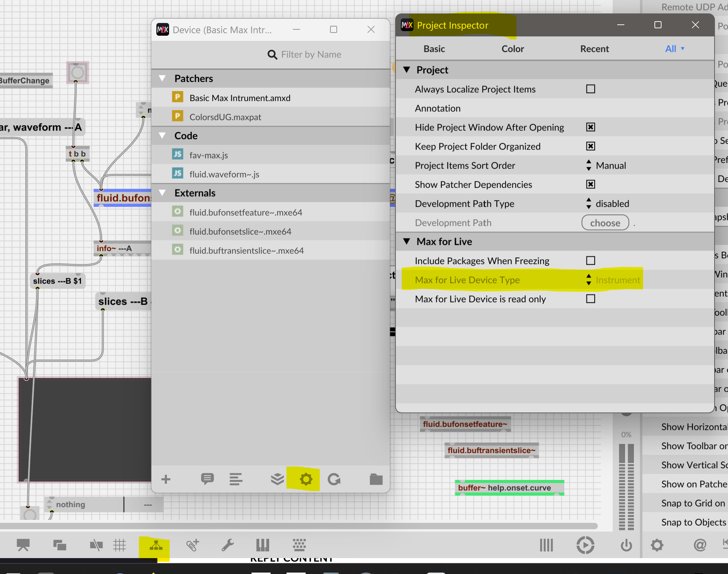
Task: Click the speech bubble icon in Device window
Action: (207, 479)
